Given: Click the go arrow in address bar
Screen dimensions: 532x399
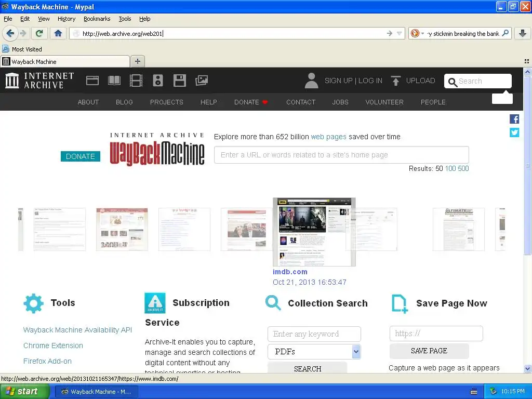Looking at the screenshot, I should tap(390, 33).
